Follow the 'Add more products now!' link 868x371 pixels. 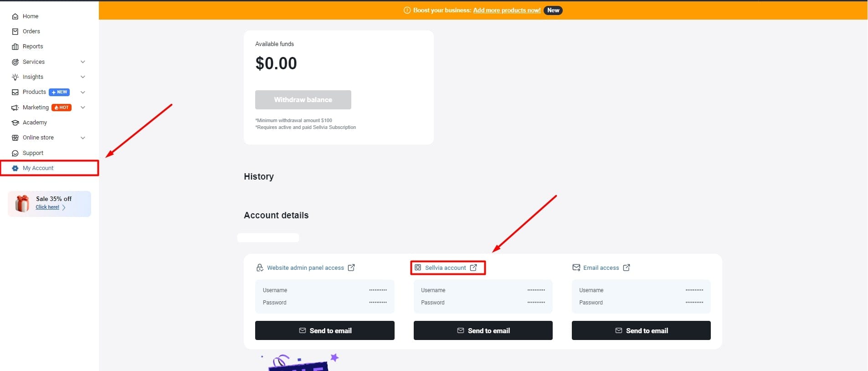click(x=507, y=10)
